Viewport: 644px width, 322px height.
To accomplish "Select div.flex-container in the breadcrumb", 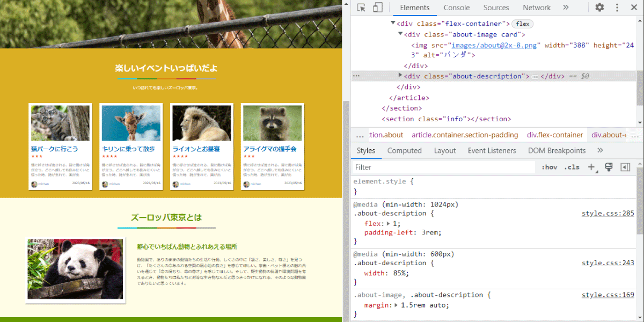I will pos(555,135).
